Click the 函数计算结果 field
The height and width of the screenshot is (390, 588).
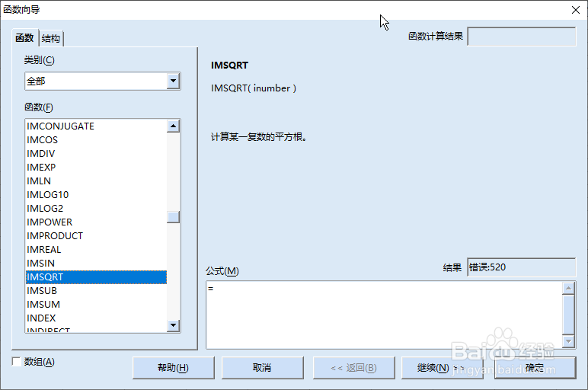pyautogui.click(x=521, y=37)
